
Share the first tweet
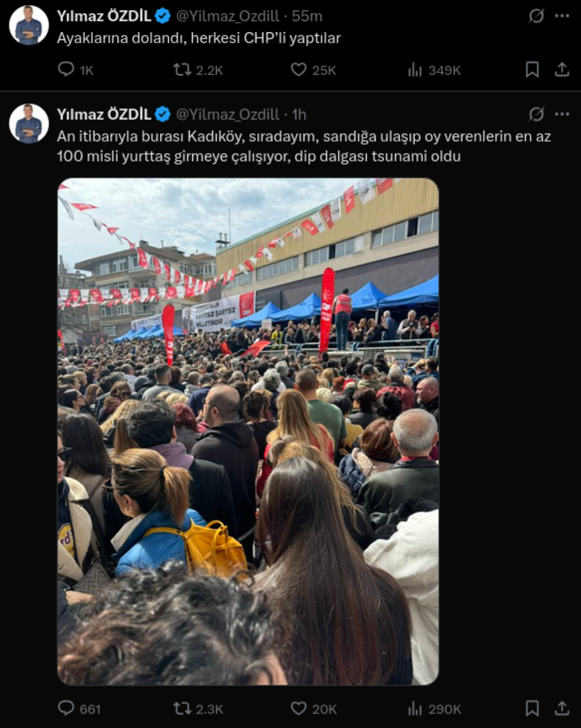tap(562, 69)
